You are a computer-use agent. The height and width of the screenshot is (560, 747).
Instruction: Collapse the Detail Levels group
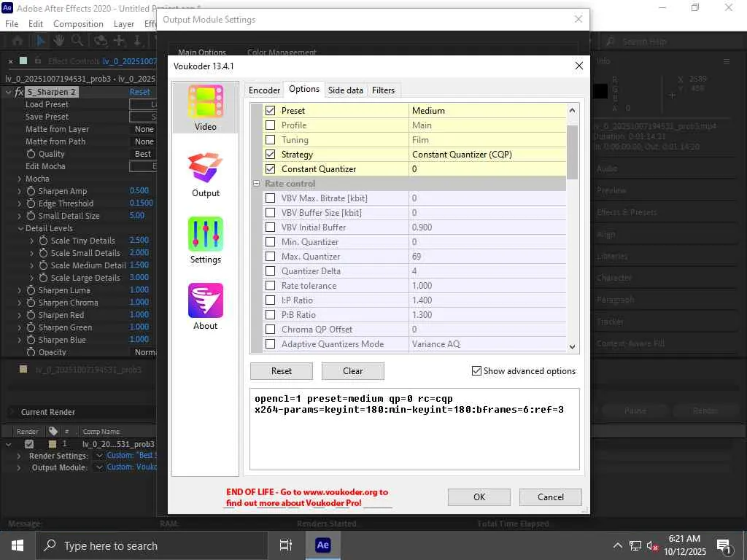(20, 228)
